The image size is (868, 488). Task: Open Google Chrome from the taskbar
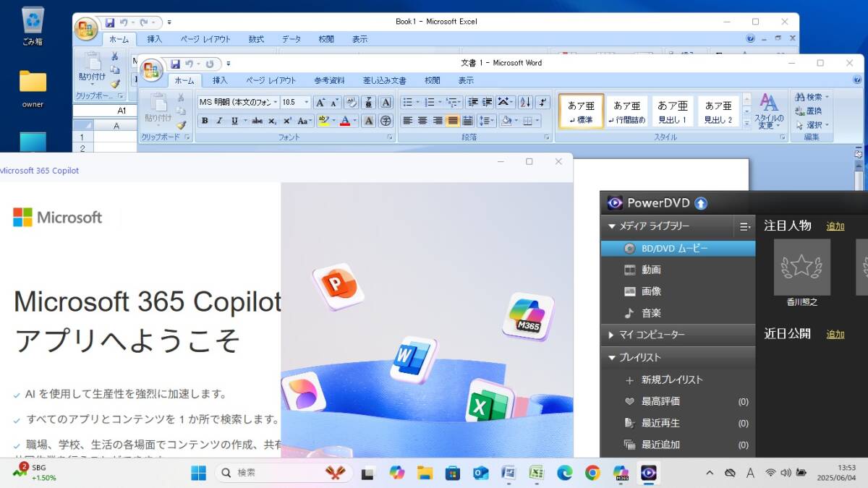(x=592, y=473)
